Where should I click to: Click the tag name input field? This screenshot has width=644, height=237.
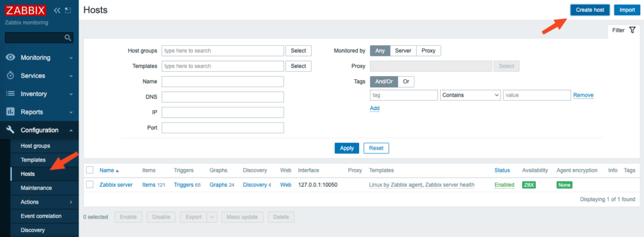pyautogui.click(x=404, y=96)
